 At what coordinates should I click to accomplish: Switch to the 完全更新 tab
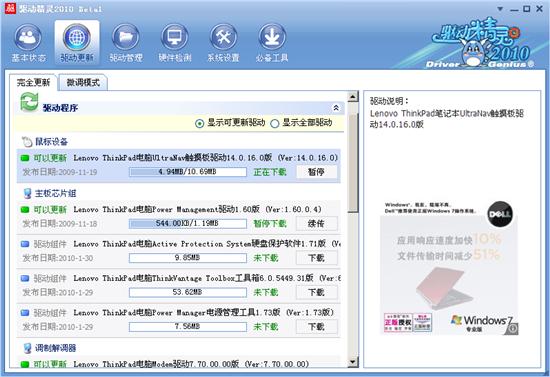click(x=33, y=83)
